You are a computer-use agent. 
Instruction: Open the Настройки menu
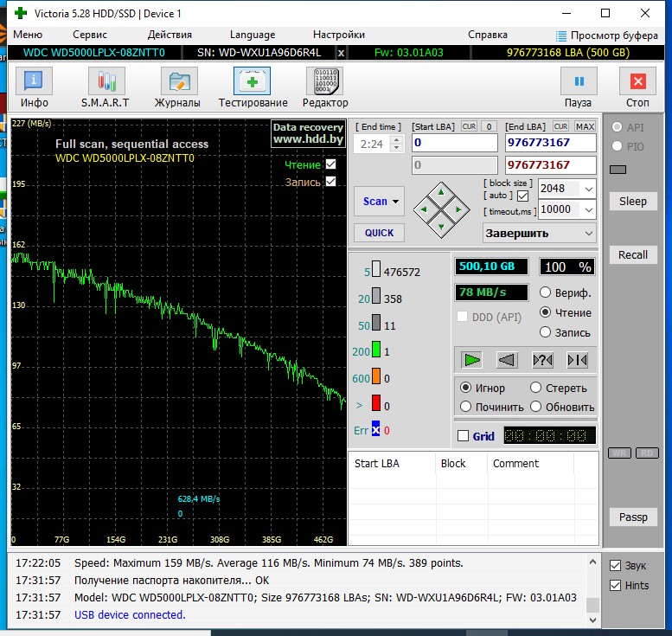pyautogui.click(x=338, y=35)
